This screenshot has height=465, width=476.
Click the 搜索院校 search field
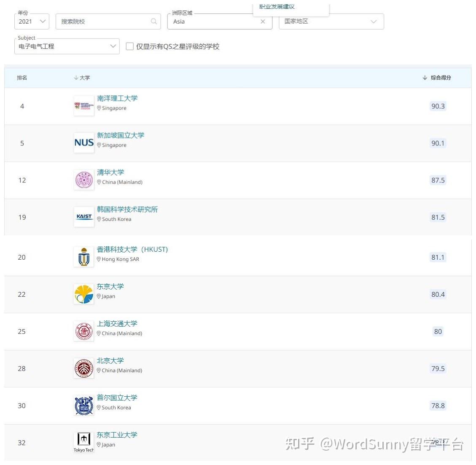[108, 22]
